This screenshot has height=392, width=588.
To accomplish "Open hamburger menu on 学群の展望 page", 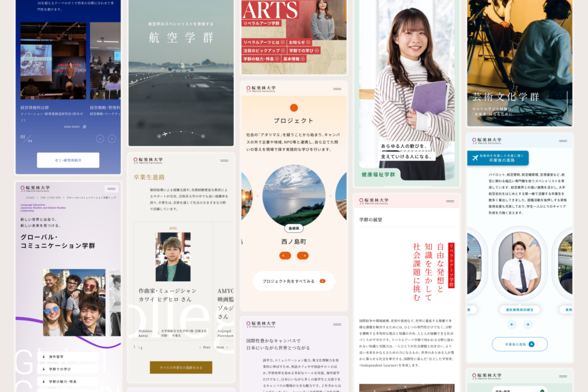I will click(x=450, y=201).
